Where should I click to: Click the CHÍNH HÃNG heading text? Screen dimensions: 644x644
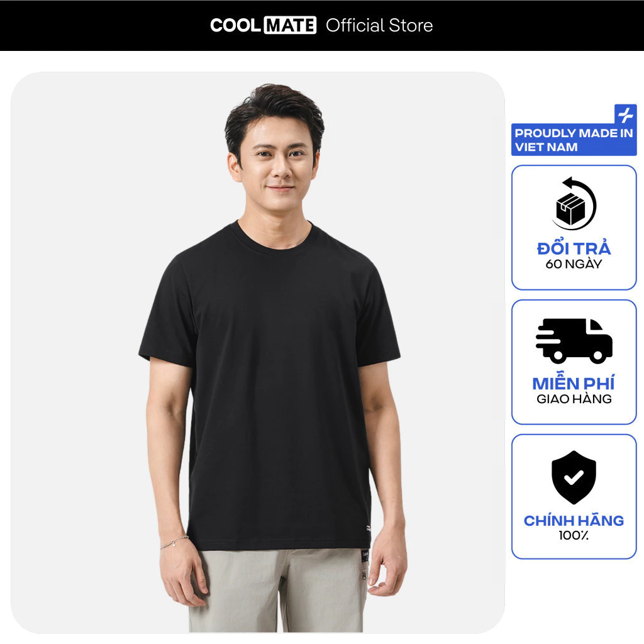coord(574,519)
